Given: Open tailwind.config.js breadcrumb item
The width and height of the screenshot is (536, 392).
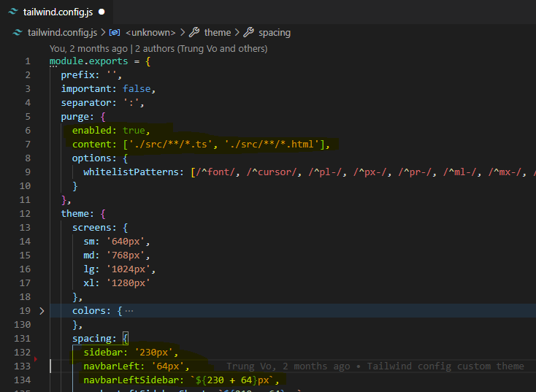Looking at the screenshot, I should [x=62, y=32].
